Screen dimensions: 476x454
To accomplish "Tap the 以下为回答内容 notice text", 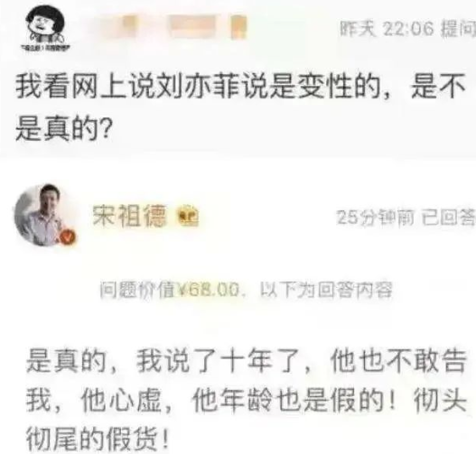I will 326,290.
